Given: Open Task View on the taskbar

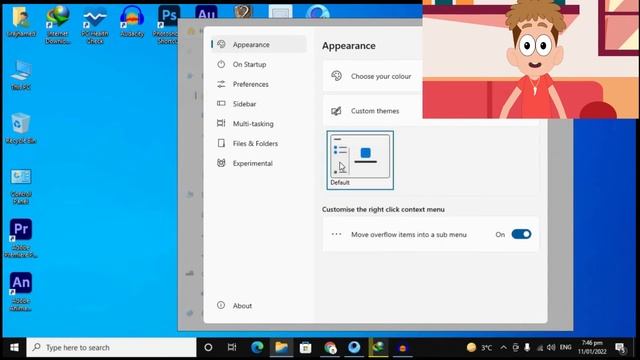Looking at the screenshot, I should tap(232, 347).
